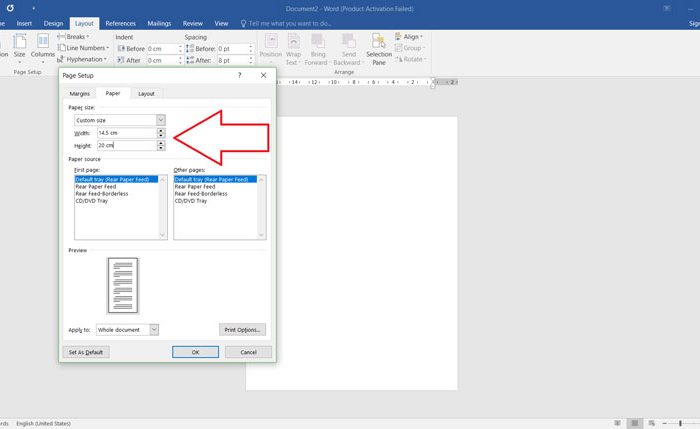
Task: Switch to the Design ribbon tab
Action: [x=53, y=23]
